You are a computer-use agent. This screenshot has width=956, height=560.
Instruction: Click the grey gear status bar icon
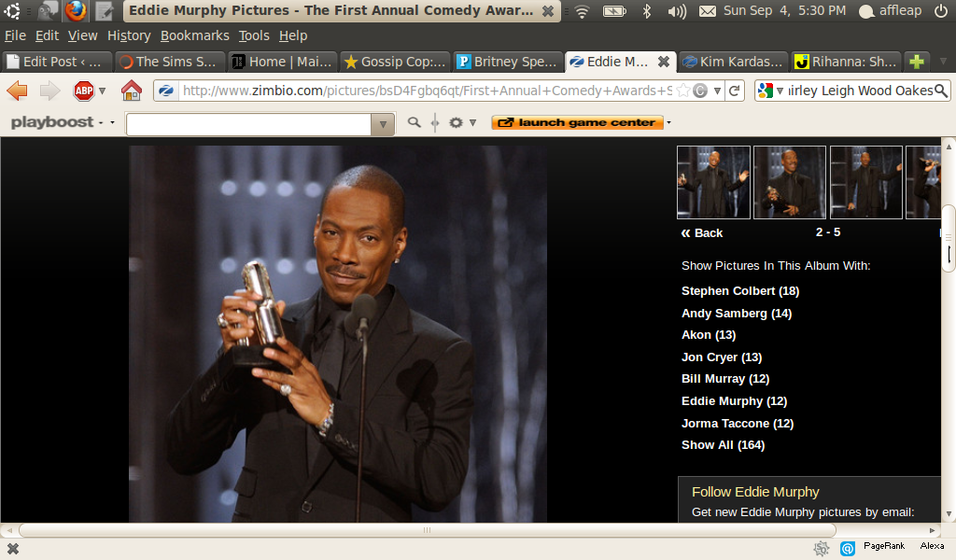click(822, 549)
